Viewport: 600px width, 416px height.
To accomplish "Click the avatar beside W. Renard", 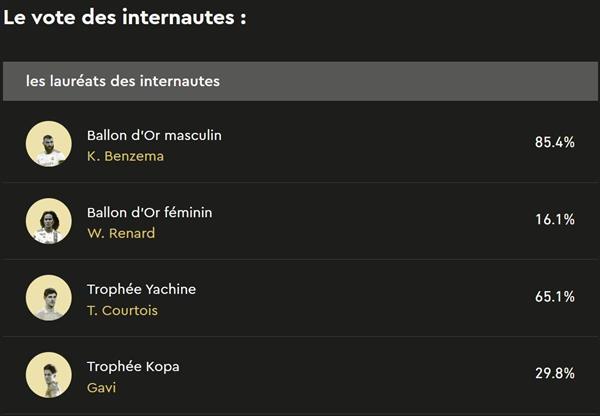I will [49, 221].
